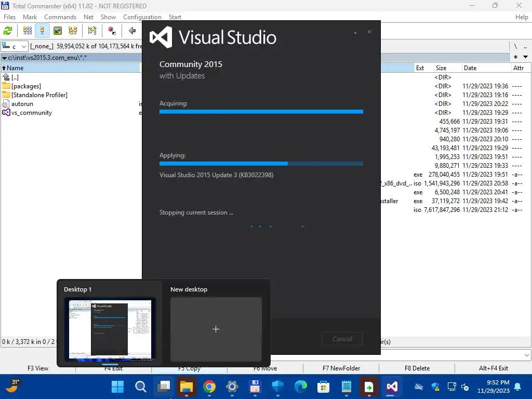Click the Task View taskbar icon
The image size is (532, 399).
tap(164, 387)
